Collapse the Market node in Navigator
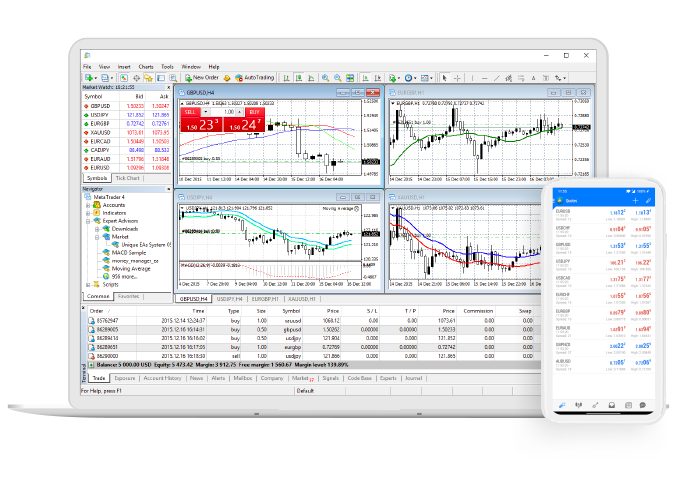This screenshot has height=479, width=679. click(x=97, y=237)
